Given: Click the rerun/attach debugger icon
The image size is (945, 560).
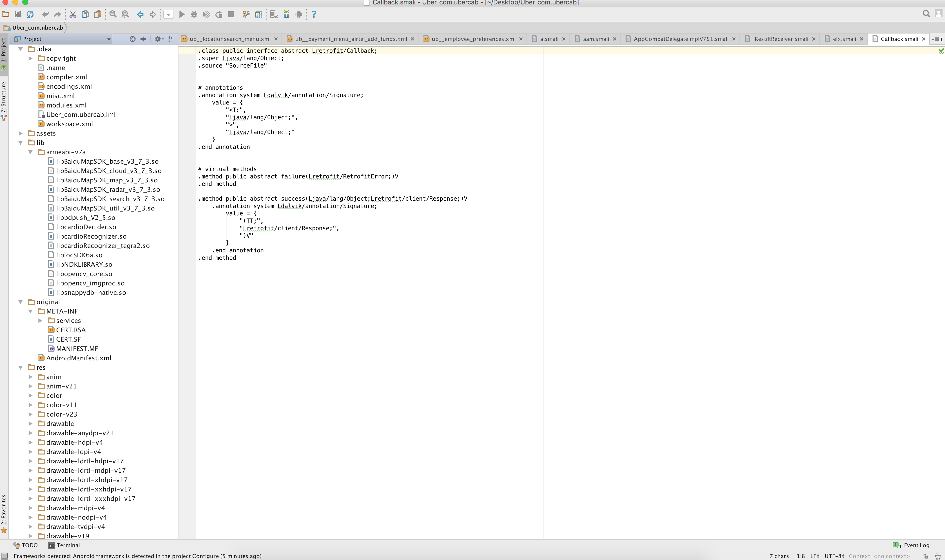Looking at the screenshot, I should 219,14.
